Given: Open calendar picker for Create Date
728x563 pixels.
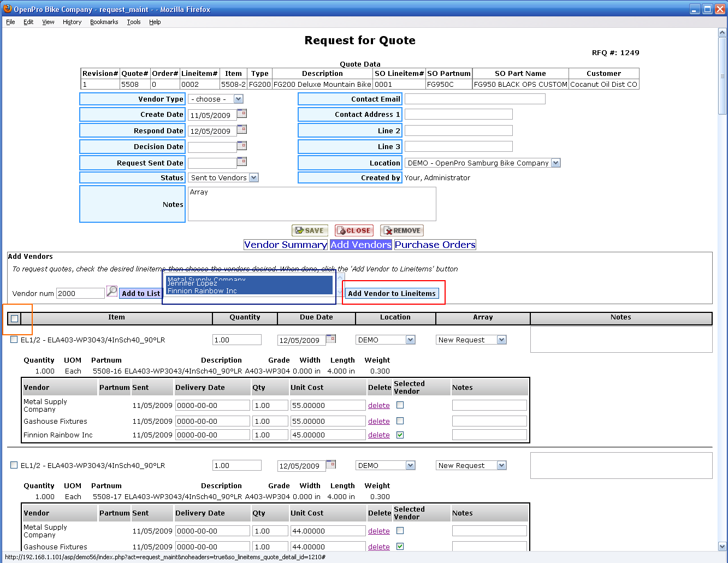Looking at the screenshot, I should coord(241,114).
